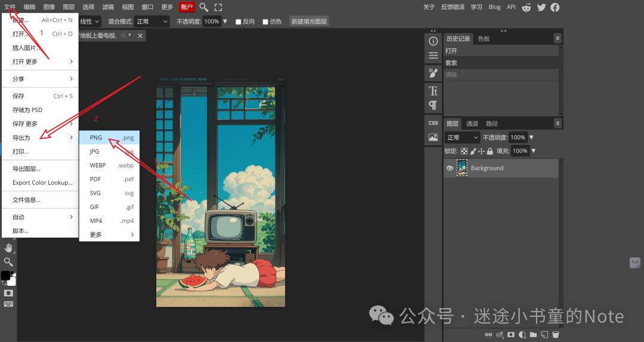
Task: Choose GIF export format
Action: (109, 207)
